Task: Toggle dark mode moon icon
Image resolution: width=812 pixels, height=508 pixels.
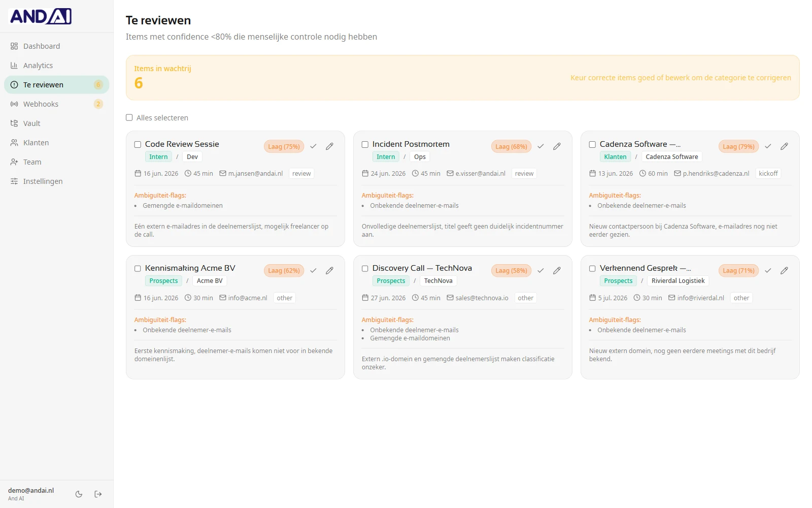Action: [79, 494]
